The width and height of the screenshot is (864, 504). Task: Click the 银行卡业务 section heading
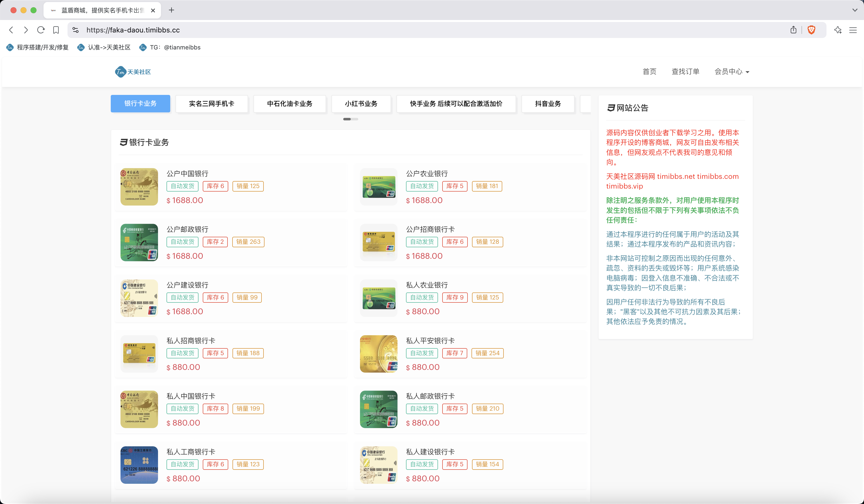click(144, 142)
